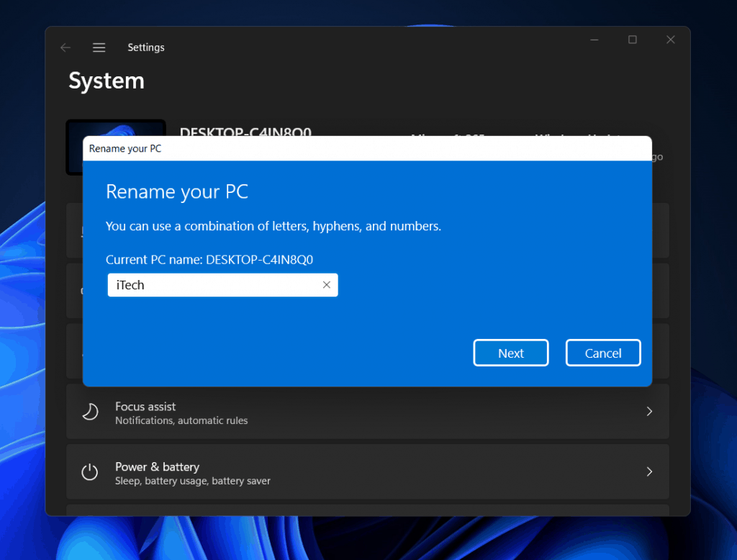737x560 pixels.
Task: Clear the PC name using the X icon
Action: click(x=326, y=285)
